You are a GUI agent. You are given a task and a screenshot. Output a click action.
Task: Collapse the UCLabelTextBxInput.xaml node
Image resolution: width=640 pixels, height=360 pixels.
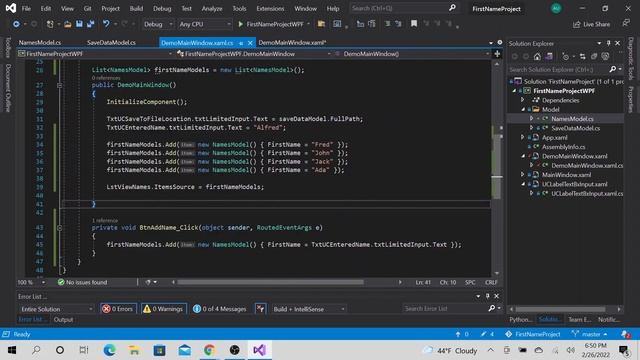coord(523,184)
